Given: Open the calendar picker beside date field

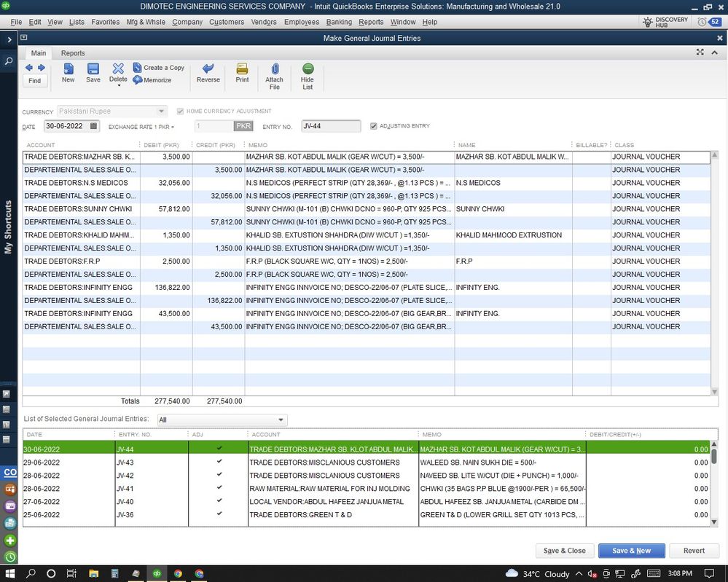Looking at the screenshot, I should pyautogui.click(x=94, y=126).
